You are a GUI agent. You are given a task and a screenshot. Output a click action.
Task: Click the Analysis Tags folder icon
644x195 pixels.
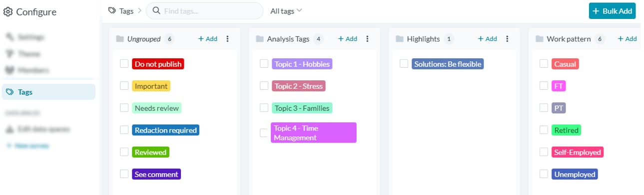(259, 39)
